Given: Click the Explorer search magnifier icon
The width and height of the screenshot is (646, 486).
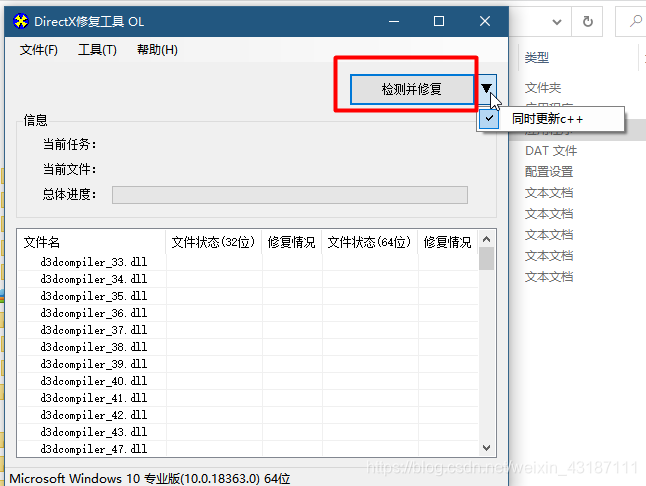Looking at the screenshot, I should [x=636, y=21].
